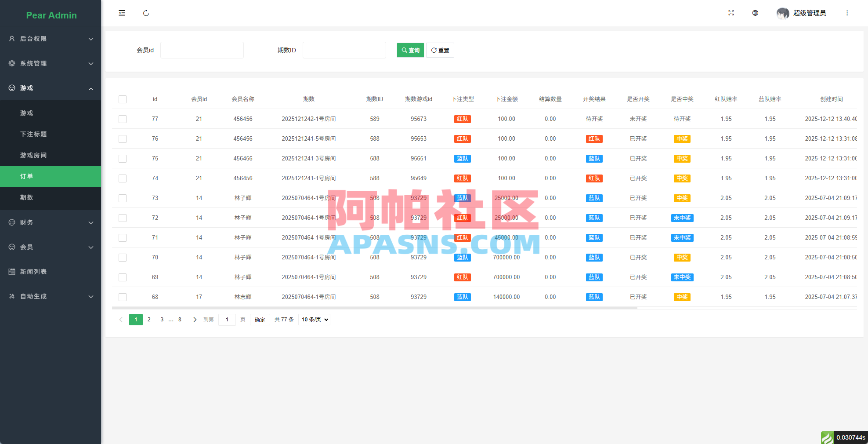Image resolution: width=868 pixels, height=444 pixels.
Task: Open the 游戏房间 submenu item
Action: (51, 155)
